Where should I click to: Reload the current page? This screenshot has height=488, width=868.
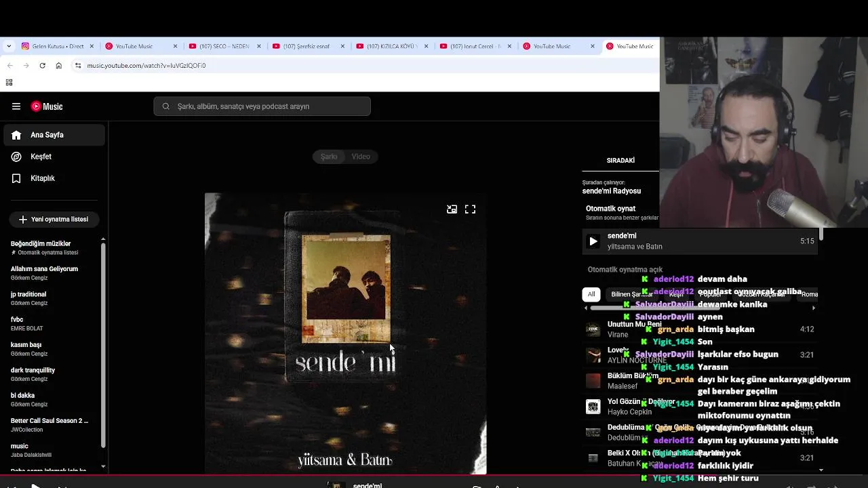(42, 66)
